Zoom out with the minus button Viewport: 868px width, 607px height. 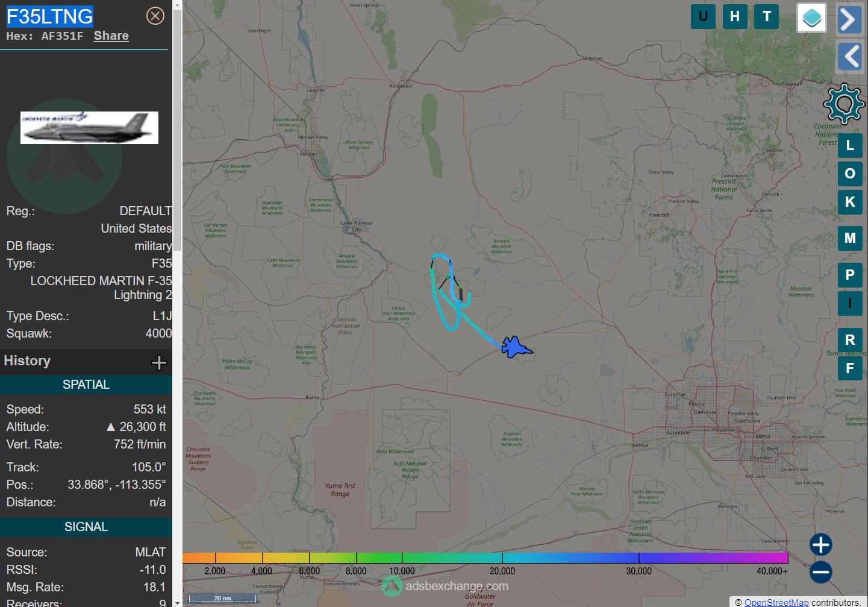pos(820,572)
